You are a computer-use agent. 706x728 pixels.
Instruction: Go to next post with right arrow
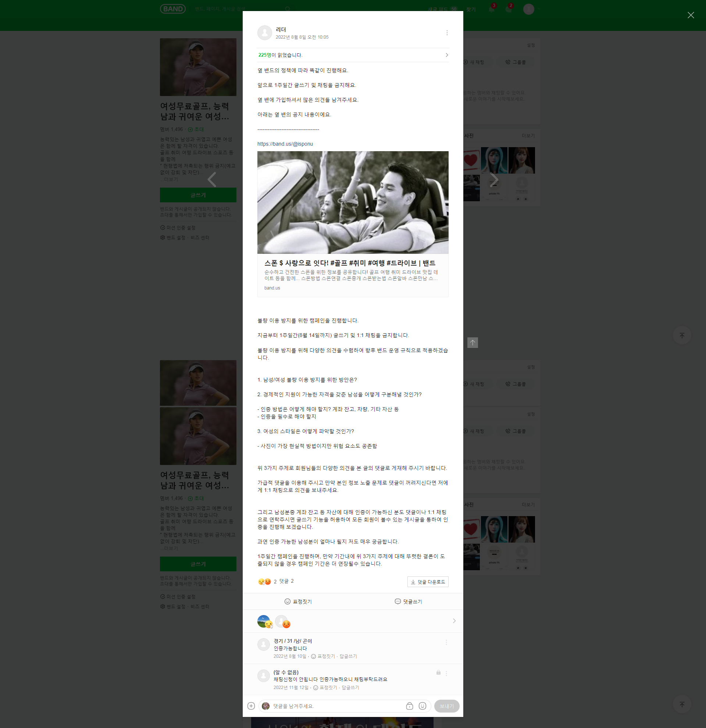494,180
